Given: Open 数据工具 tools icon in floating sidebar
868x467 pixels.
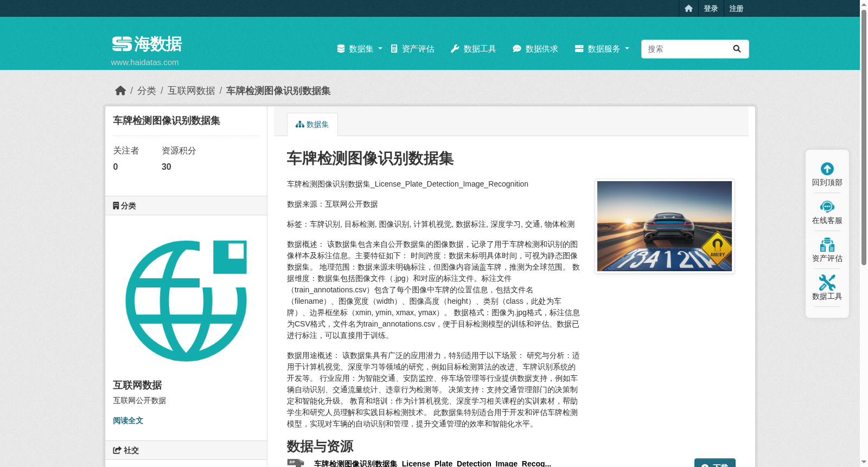Looking at the screenshot, I should (x=827, y=283).
